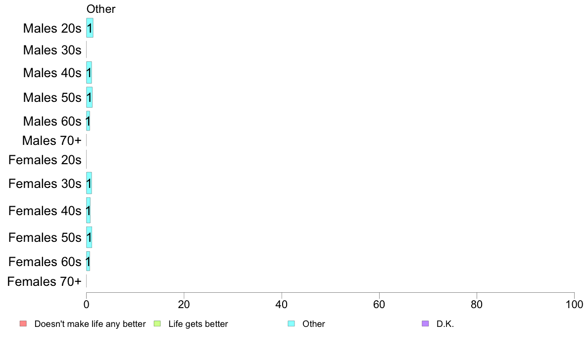Click the red Doesn't make life any better swatch
Viewport: 588px width, 364px height.
point(23,323)
